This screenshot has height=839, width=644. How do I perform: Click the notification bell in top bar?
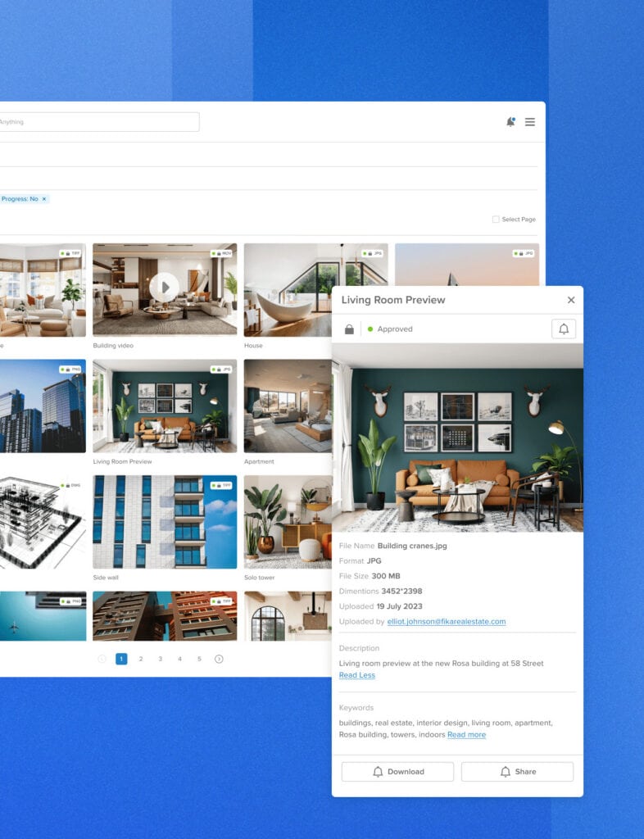tap(510, 122)
